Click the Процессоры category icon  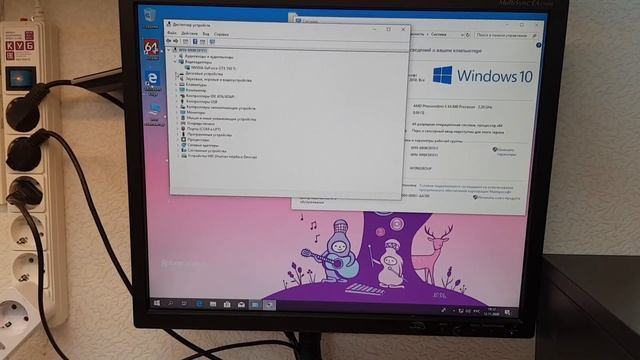tap(184, 140)
